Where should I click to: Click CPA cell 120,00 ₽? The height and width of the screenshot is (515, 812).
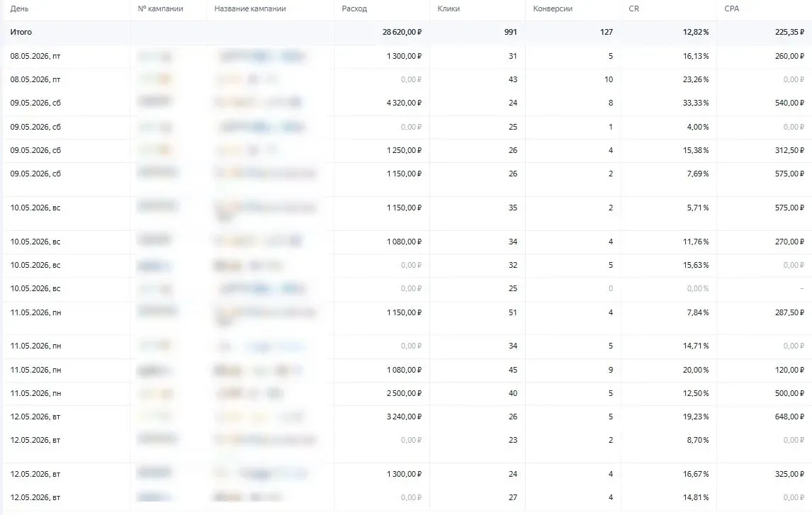tap(790, 370)
